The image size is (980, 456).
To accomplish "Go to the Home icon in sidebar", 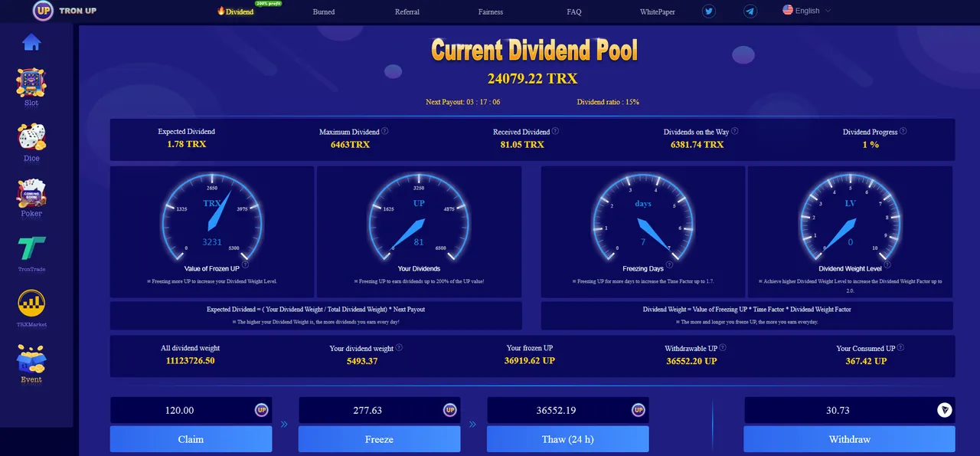I will click(x=31, y=42).
